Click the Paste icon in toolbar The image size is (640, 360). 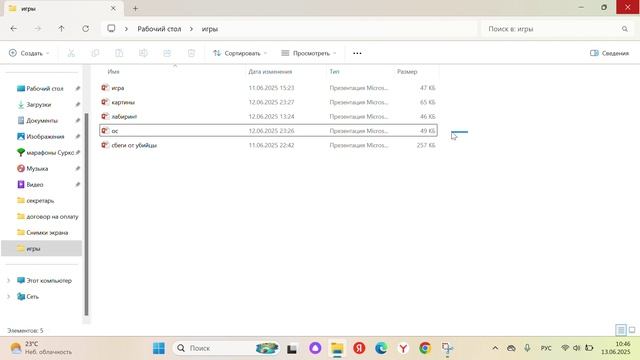point(119,53)
